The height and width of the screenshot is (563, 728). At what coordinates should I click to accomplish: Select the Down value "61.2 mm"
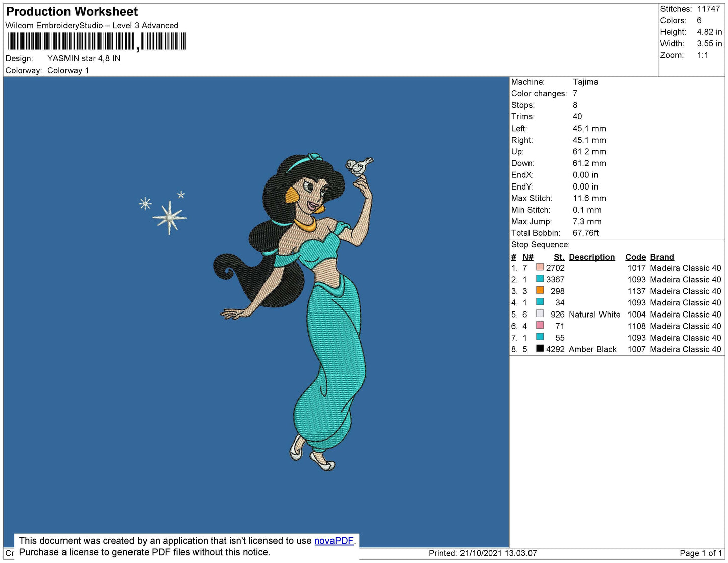click(x=589, y=163)
